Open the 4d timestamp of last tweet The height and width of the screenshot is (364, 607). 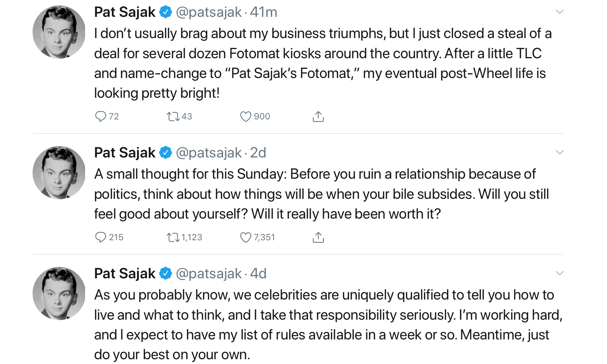(x=258, y=274)
